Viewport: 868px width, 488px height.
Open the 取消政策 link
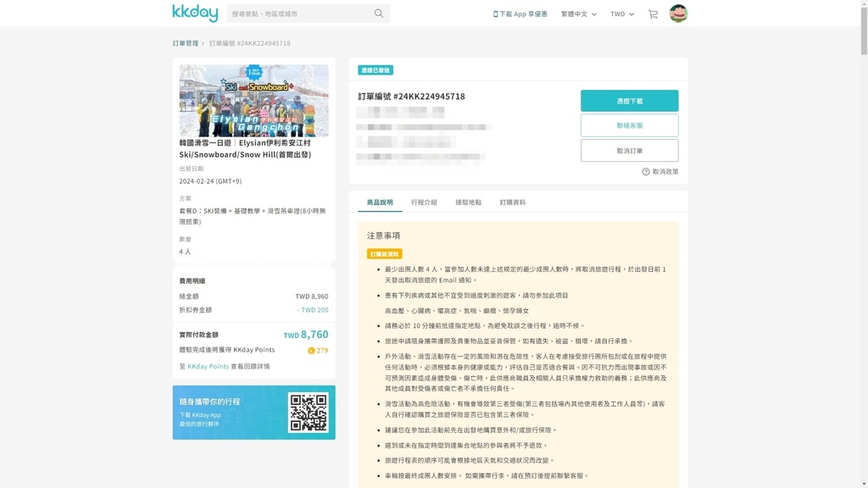(x=665, y=171)
